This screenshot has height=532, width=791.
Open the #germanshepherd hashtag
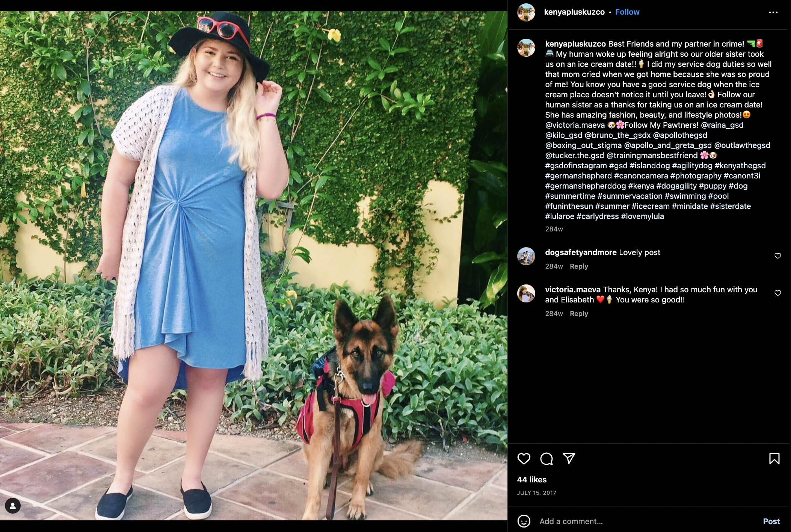[578, 176]
